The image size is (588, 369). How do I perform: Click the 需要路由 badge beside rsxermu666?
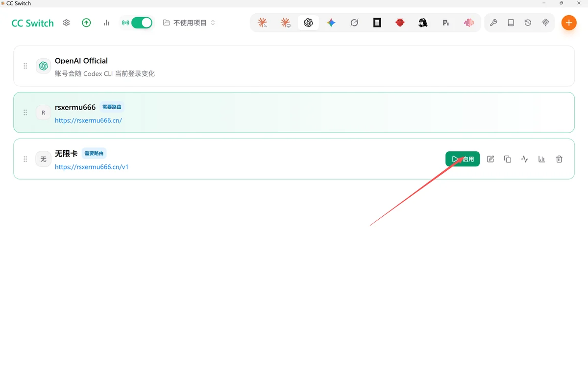(112, 107)
